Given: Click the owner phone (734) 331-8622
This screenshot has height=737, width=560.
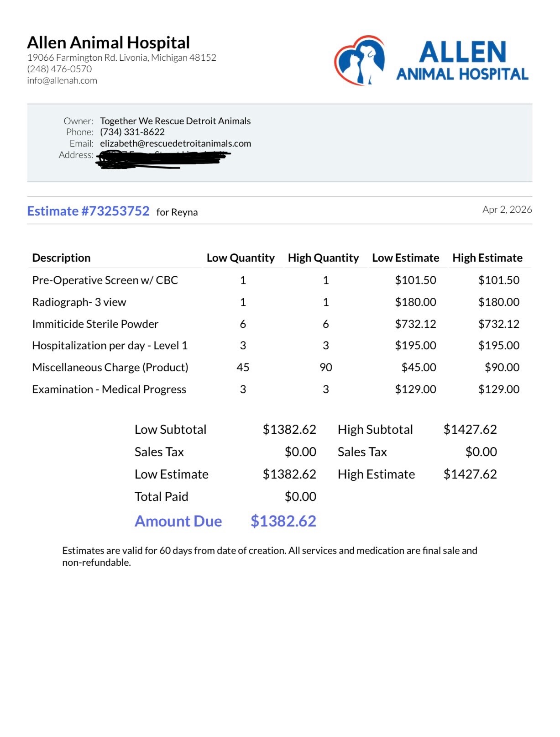Looking at the screenshot, I should click(132, 132).
